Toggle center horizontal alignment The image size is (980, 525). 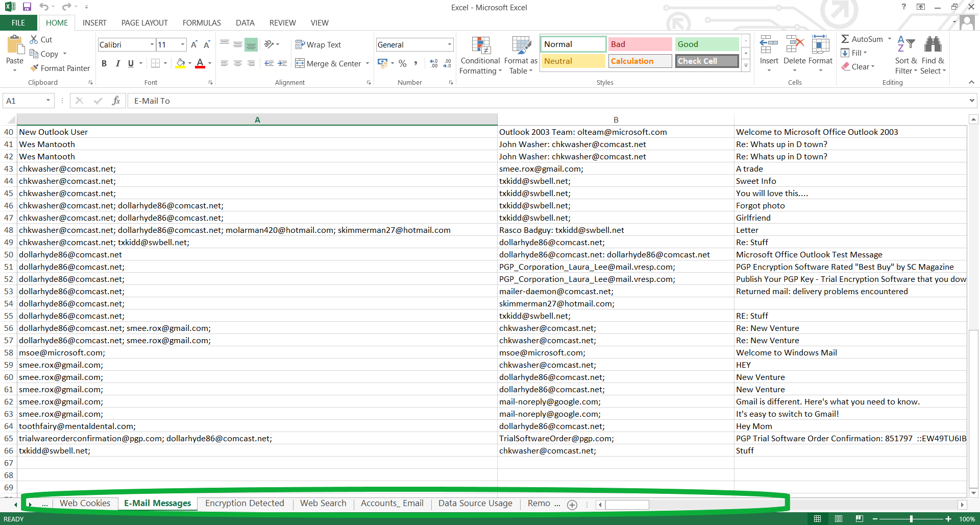pyautogui.click(x=238, y=63)
